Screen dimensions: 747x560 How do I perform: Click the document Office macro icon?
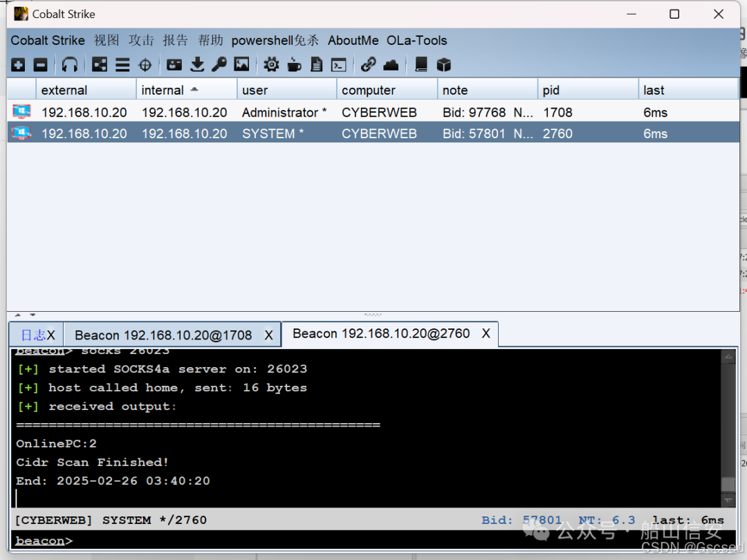tap(316, 65)
